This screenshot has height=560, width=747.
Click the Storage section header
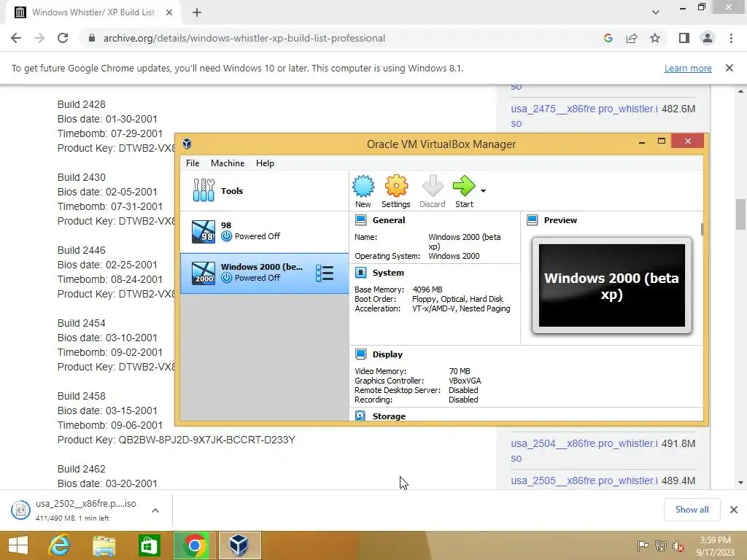tap(389, 416)
